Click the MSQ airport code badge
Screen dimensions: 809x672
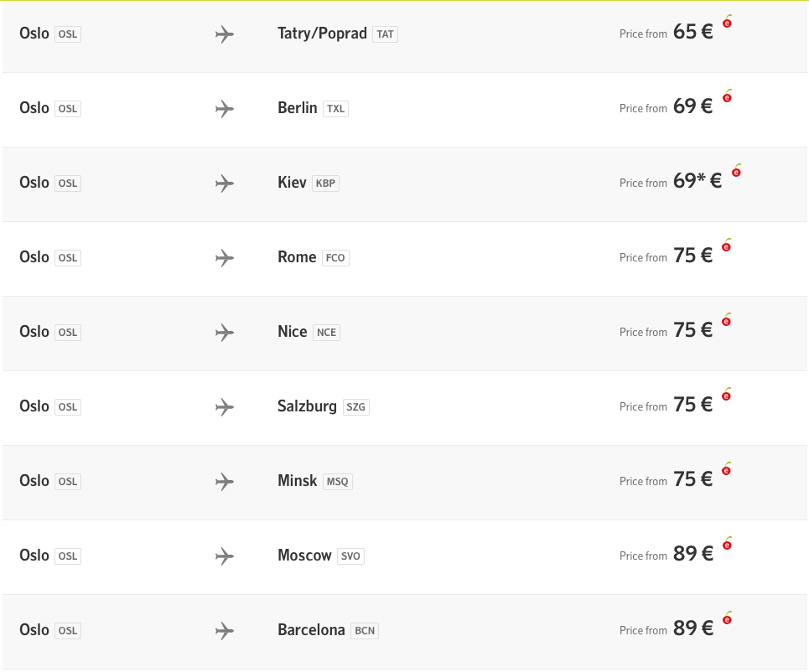337,482
